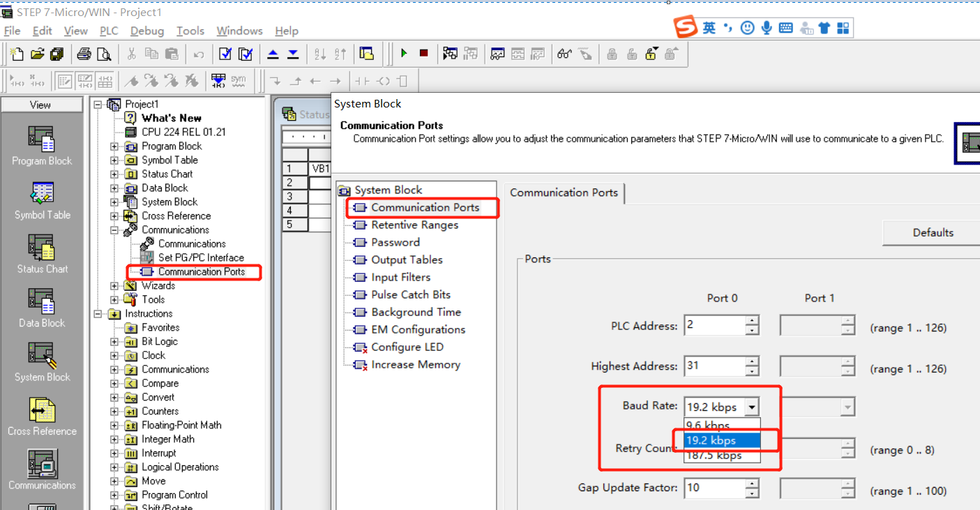Click the smiley emoji icon in IME bar
980x510 pixels.
[748, 28]
